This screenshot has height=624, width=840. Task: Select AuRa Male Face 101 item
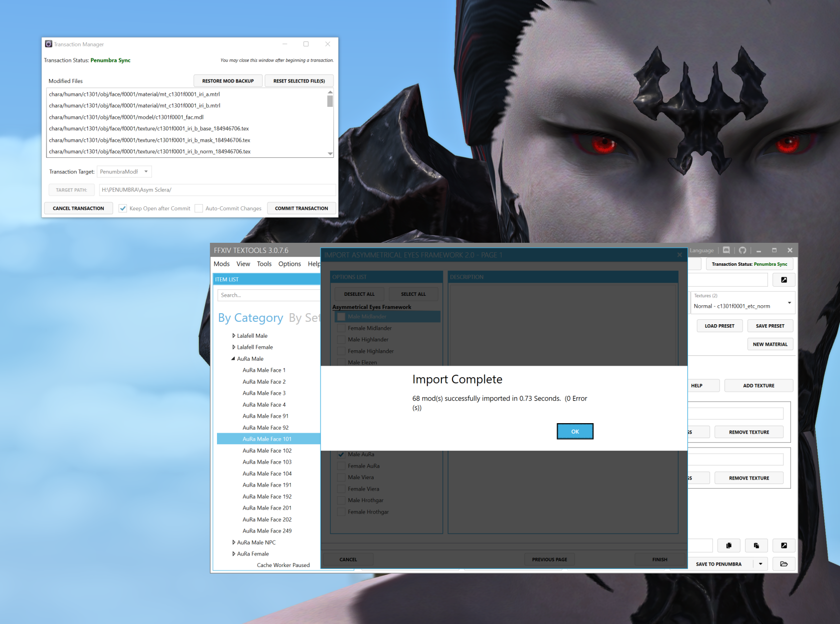[268, 439]
